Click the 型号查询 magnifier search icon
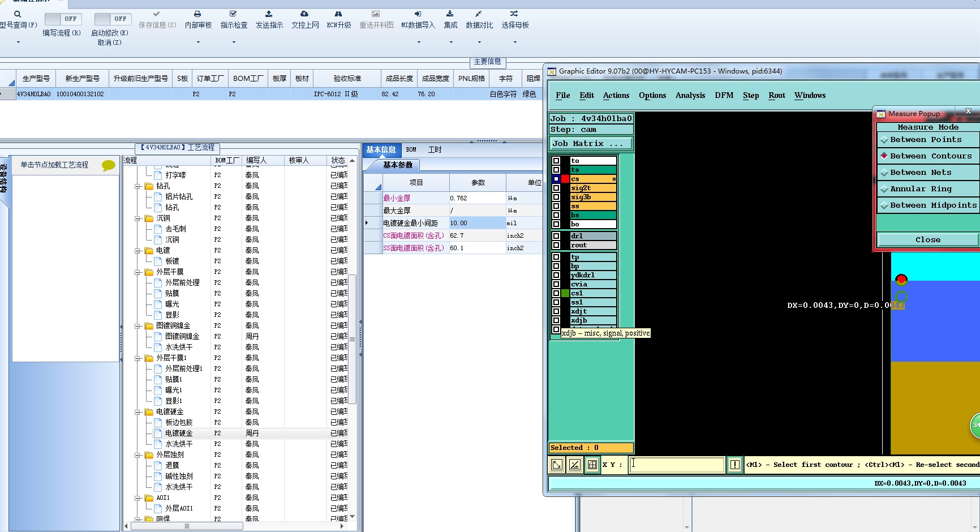 18,14
